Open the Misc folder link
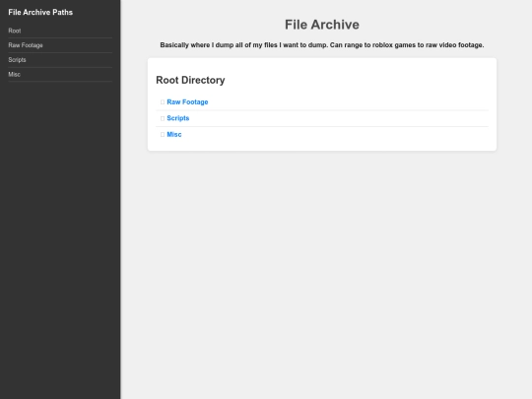The height and width of the screenshot is (399, 532). click(x=174, y=134)
